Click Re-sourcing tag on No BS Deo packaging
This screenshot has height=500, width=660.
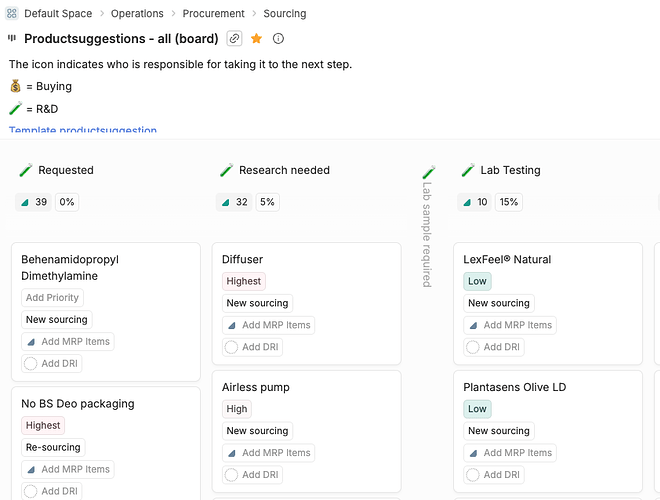click(55, 447)
